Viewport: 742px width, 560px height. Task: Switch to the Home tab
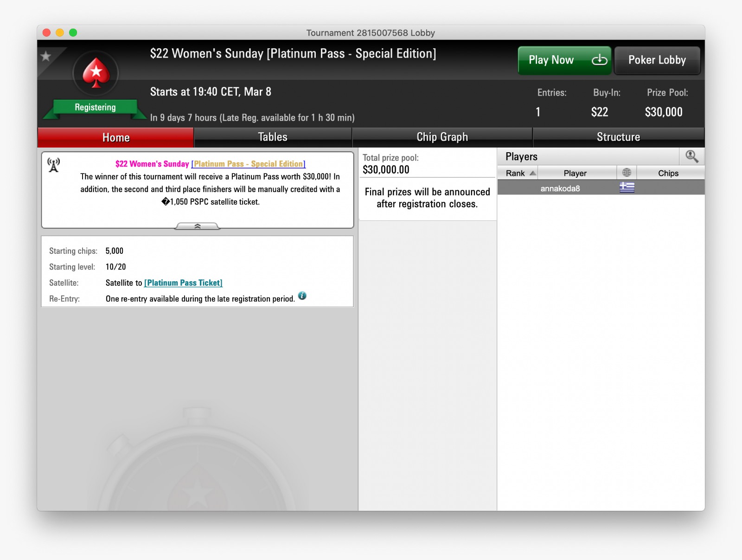coord(116,137)
